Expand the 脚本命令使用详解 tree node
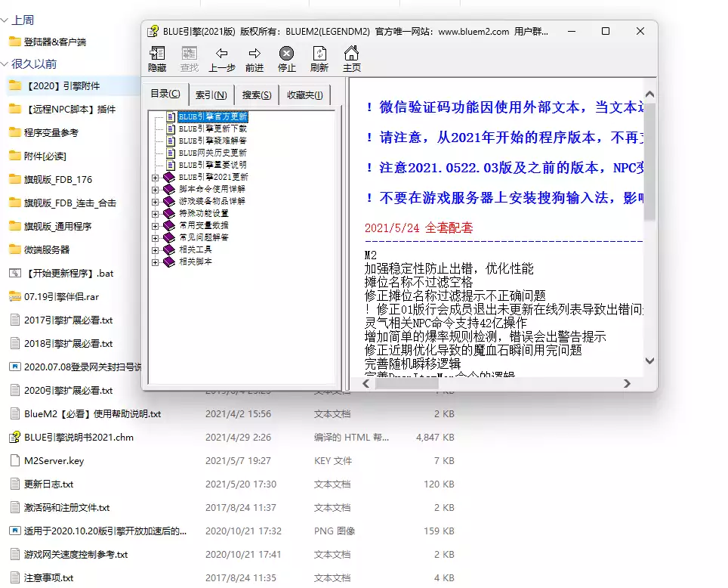This screenshot has height=588, width=728. coord(155,190)
